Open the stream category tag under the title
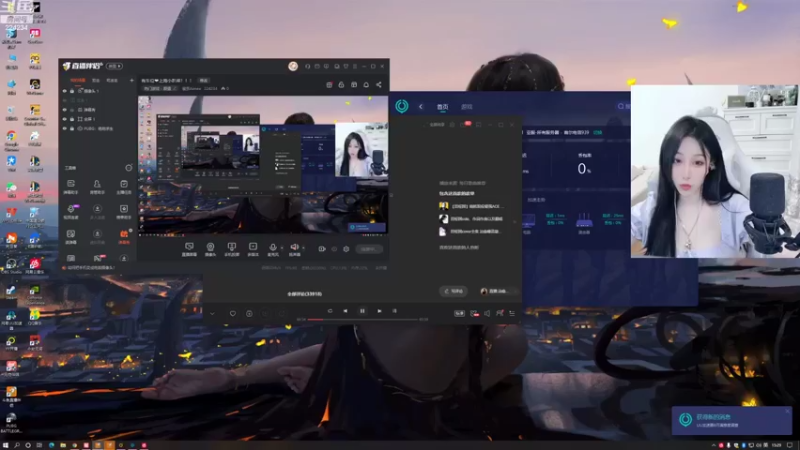Image resolution: width=800 pixels, height=450 pixels. coord(159,88)
